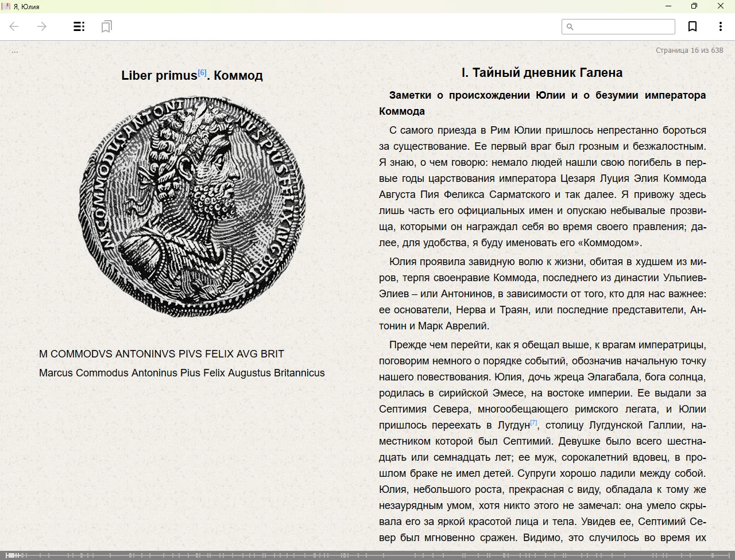Click the reading progress bar at bottom
Screen dimensions: 735x560
coord(367,555)
